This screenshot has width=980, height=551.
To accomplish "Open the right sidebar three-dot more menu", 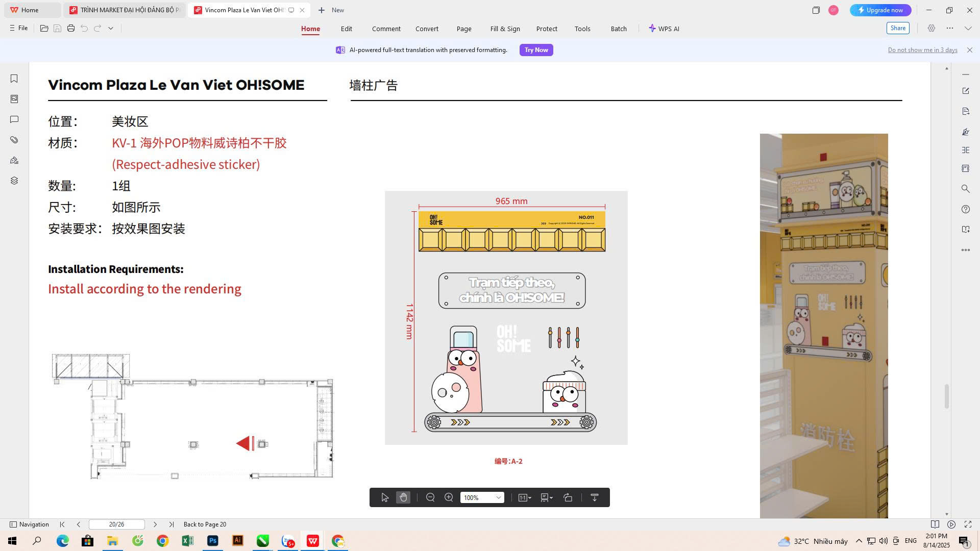I will [x=966, y=250].
